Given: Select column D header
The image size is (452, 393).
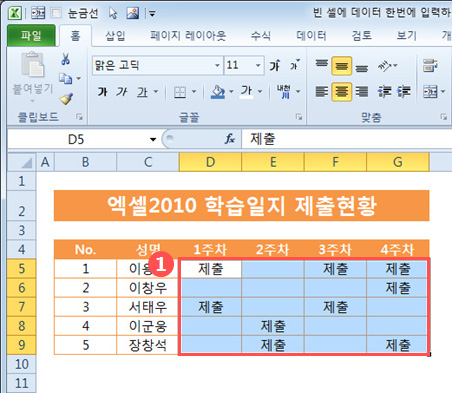Looking at the screenshot, I should [210, 162].
